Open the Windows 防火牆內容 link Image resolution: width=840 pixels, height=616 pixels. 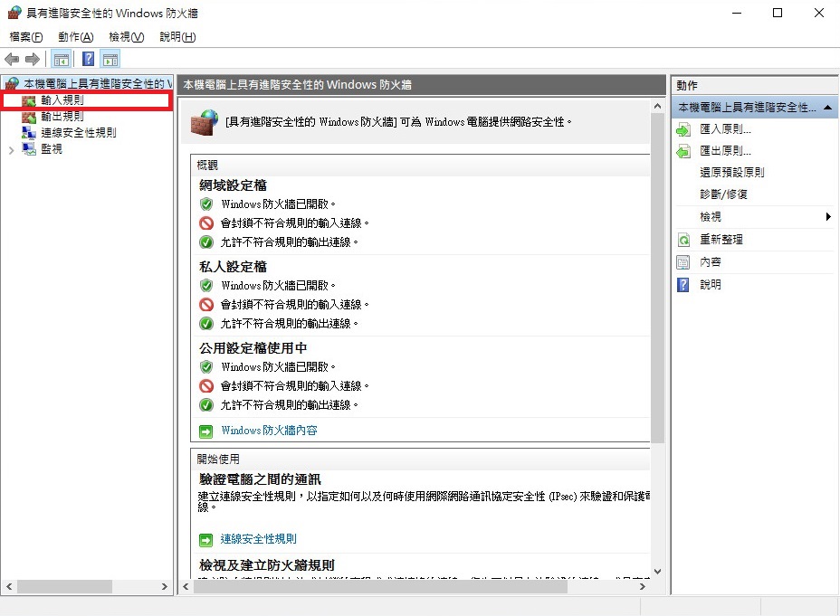(269, 431)
